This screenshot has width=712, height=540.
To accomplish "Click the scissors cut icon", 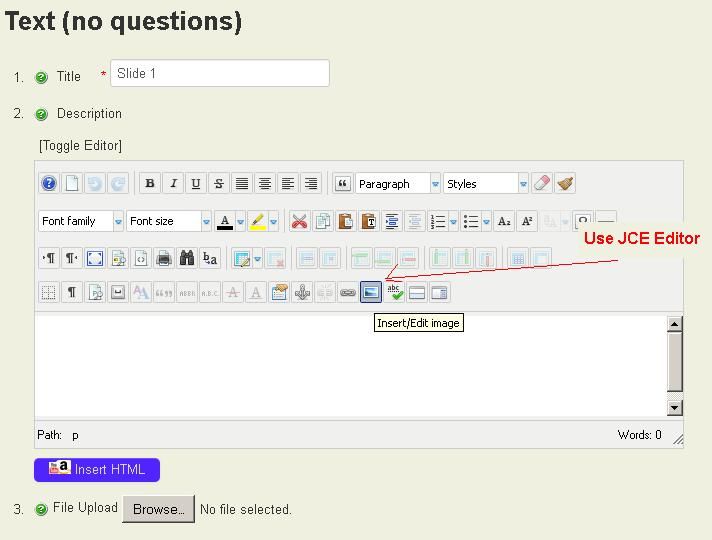I will (299, 222).
